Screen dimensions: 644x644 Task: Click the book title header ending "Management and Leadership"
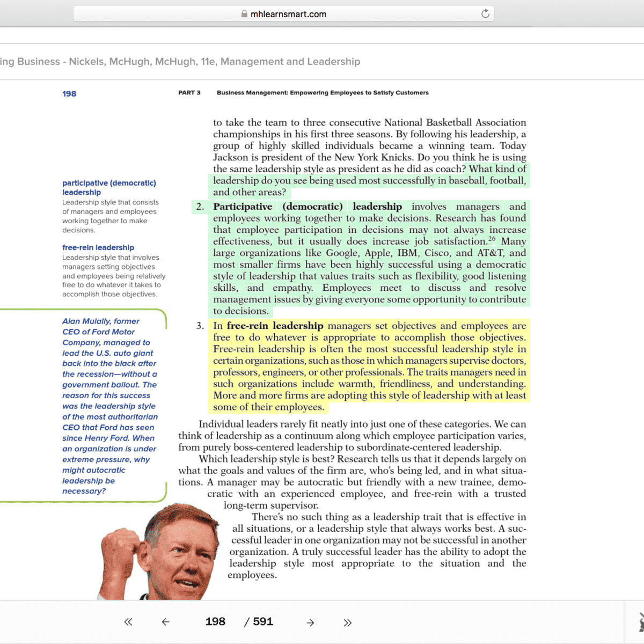(180, 62)
